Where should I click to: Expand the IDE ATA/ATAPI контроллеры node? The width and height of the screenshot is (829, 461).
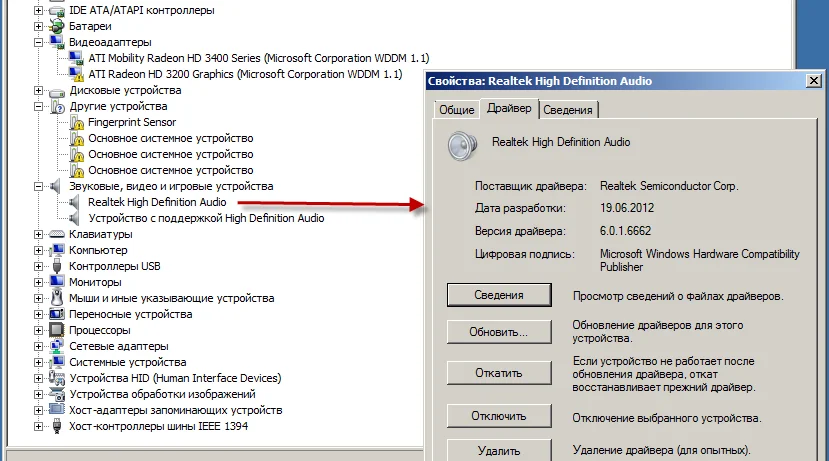[x=39, y=10]
